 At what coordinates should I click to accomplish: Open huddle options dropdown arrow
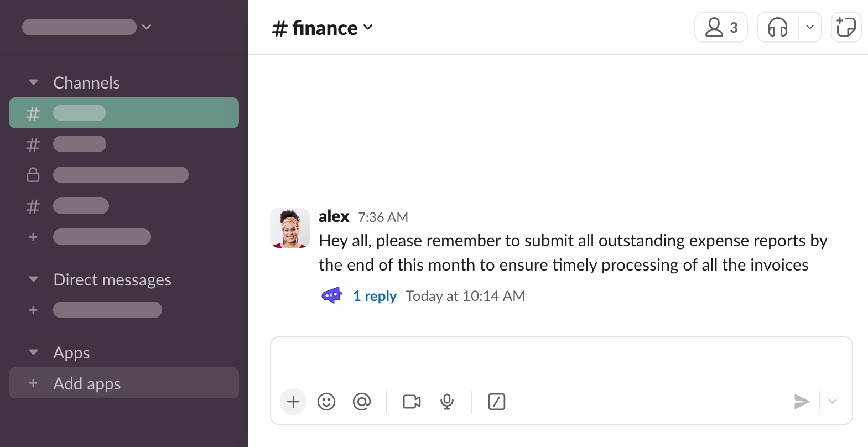[810, 27]
